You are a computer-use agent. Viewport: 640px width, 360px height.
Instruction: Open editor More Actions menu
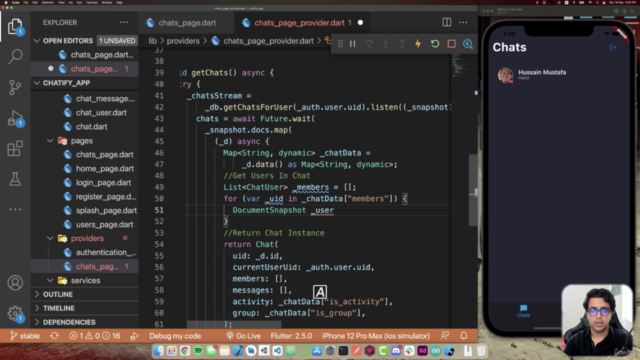pos(463,22)
